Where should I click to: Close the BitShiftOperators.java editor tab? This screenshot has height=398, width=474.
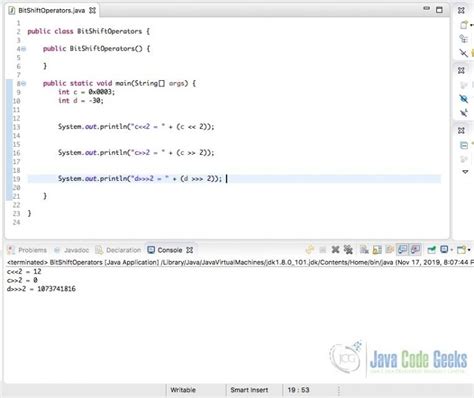point(92,10)
